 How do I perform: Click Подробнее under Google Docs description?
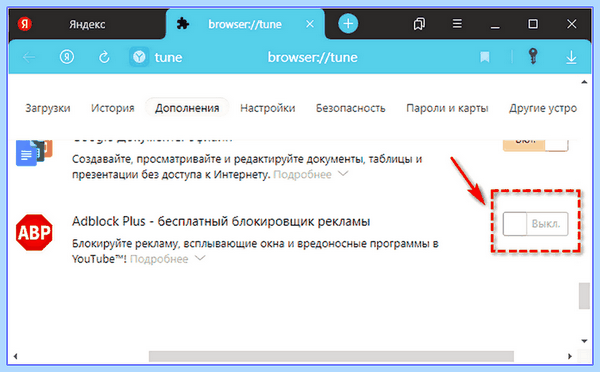click(x=302, y=175)
